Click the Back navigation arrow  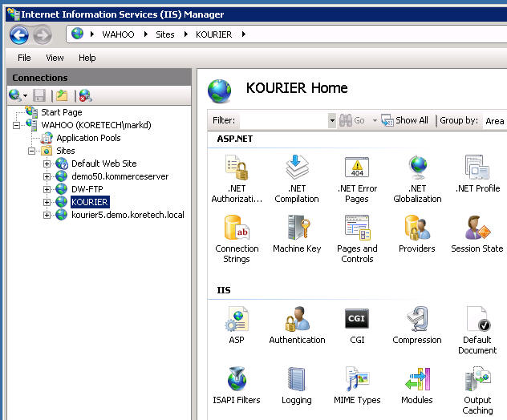(19, 34)
